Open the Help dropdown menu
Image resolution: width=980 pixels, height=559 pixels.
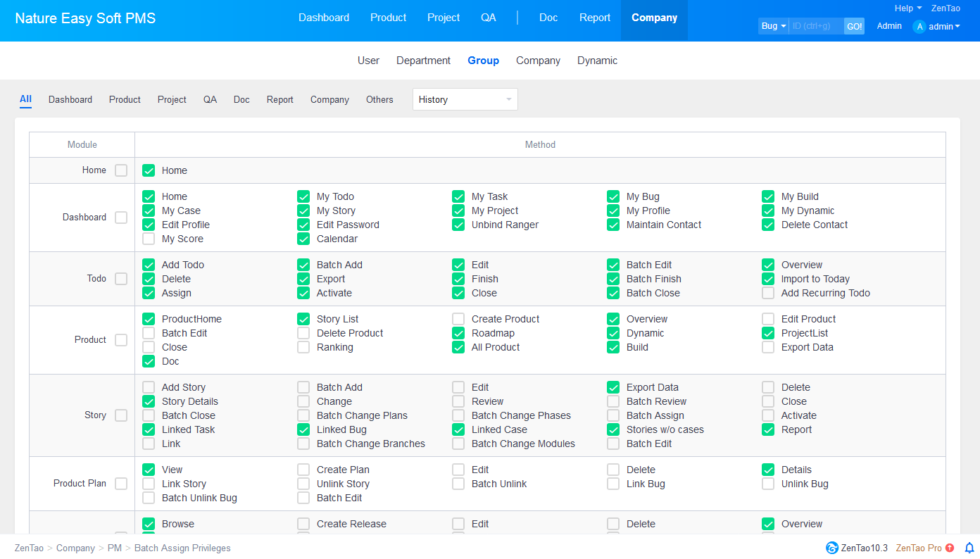pos(908,8)
